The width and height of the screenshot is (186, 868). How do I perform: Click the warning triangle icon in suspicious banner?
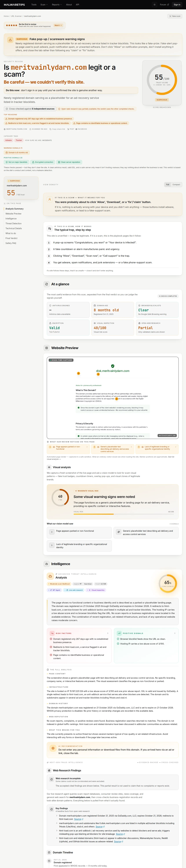[x=10, y=40]
